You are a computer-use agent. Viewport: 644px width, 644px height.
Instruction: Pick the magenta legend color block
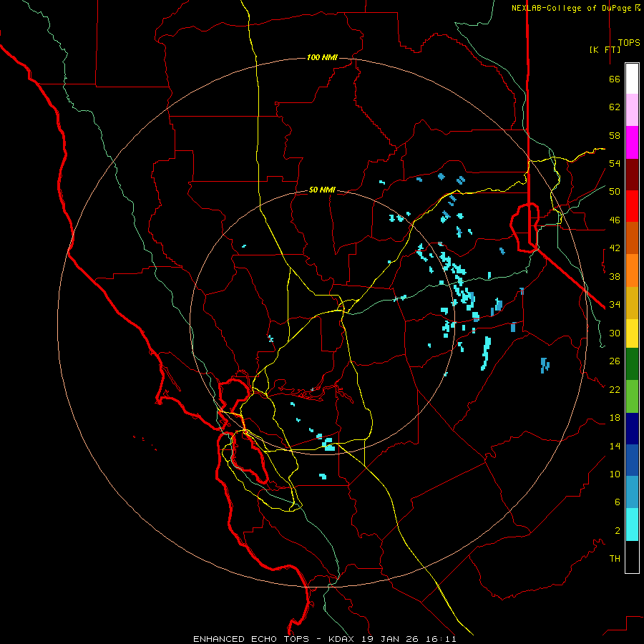(632, 142)
